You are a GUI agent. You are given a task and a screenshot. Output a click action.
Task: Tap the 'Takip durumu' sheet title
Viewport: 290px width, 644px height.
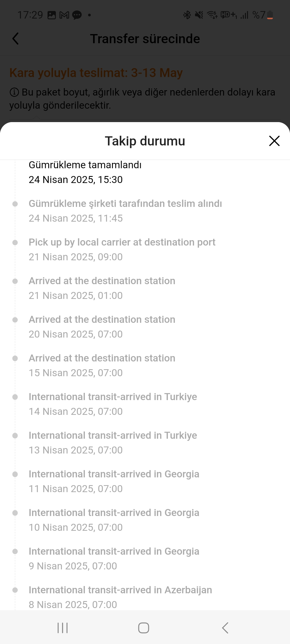click(x=145, y=141)
